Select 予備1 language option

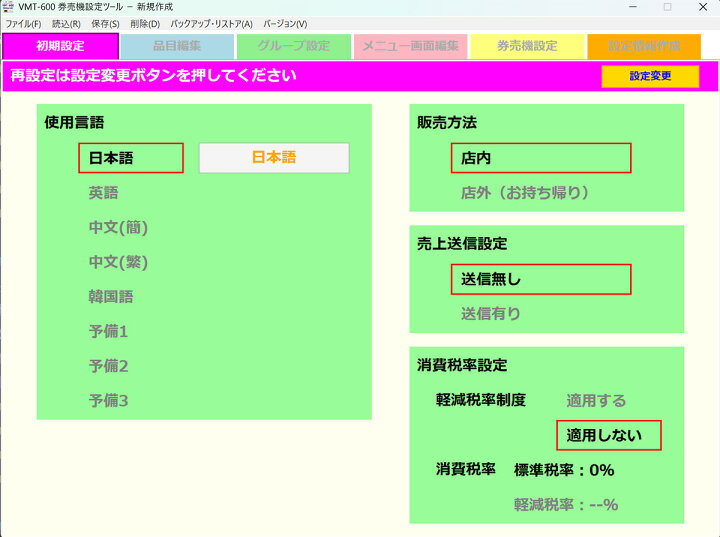click(108, 331)
